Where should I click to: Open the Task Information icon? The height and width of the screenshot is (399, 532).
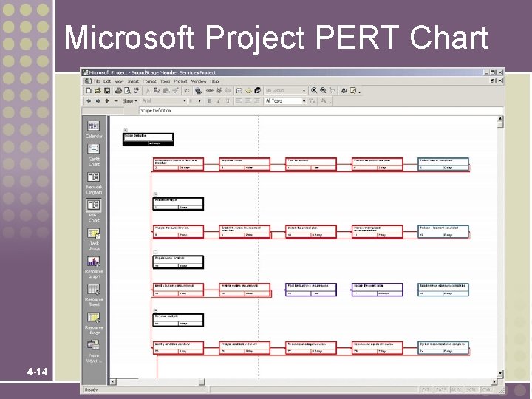coord(239,91)
